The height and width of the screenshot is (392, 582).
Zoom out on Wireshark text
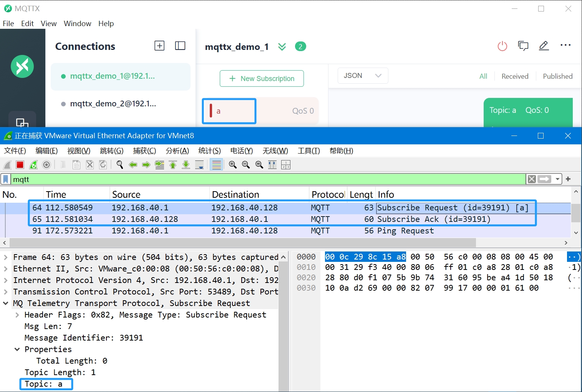pyautogui.click(x=246, y=165)
